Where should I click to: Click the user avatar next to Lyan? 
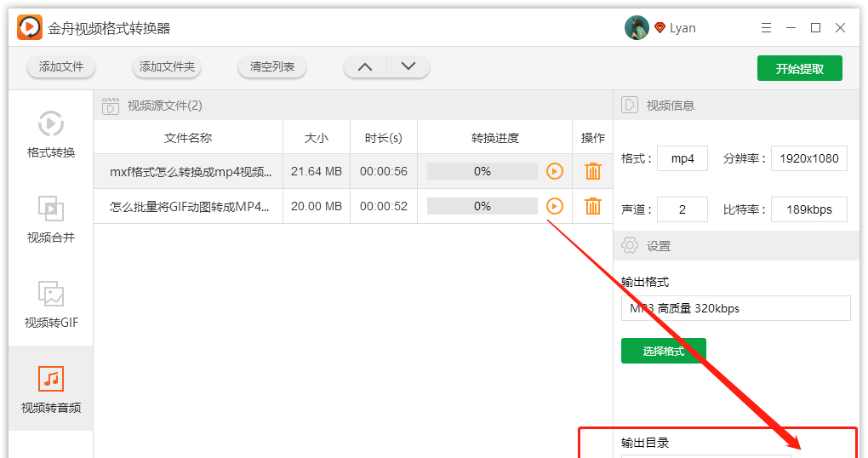[637, 28]
